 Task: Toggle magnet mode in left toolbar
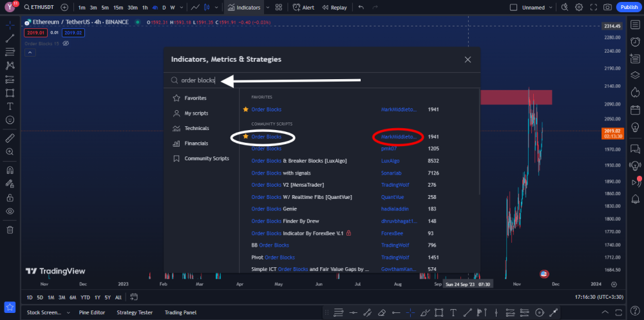[x=10, y=171]
